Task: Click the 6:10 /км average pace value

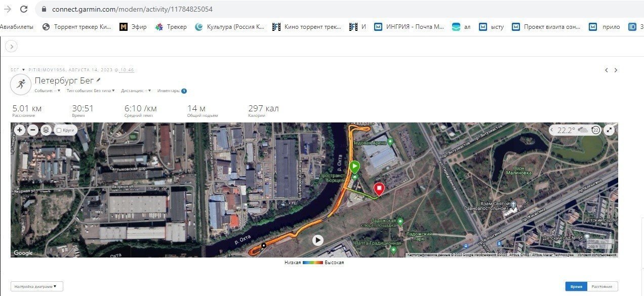Action: tap(141, 108)
